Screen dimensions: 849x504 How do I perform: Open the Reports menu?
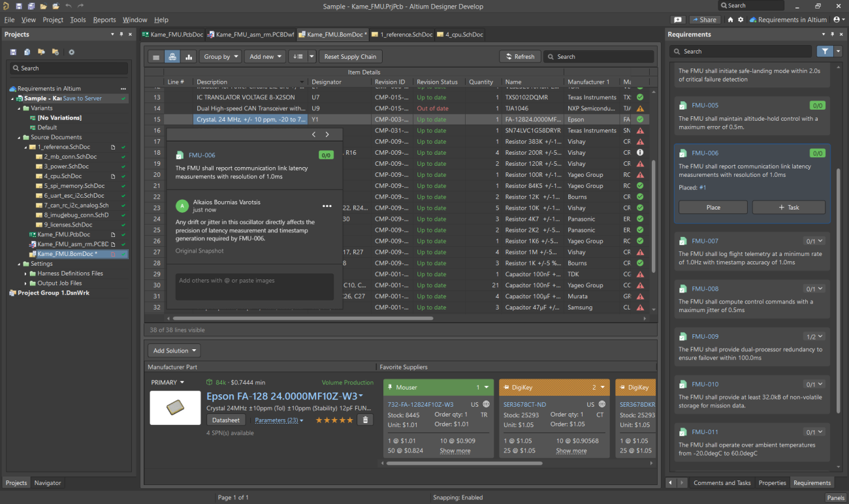104,20
